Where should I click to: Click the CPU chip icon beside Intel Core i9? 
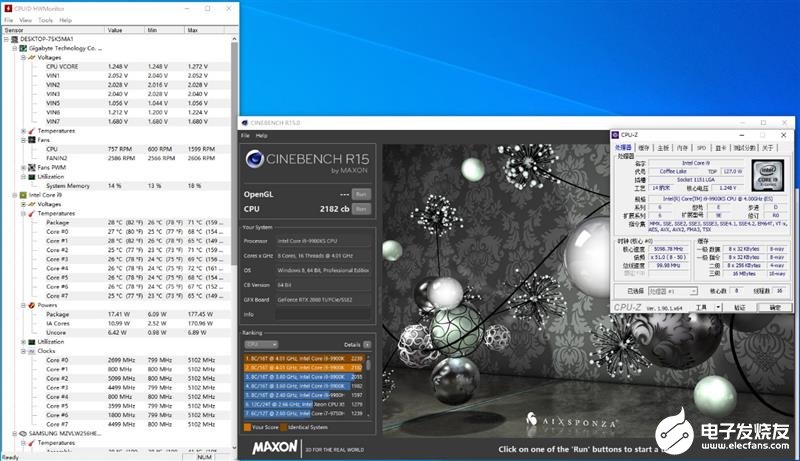(23, 195)
